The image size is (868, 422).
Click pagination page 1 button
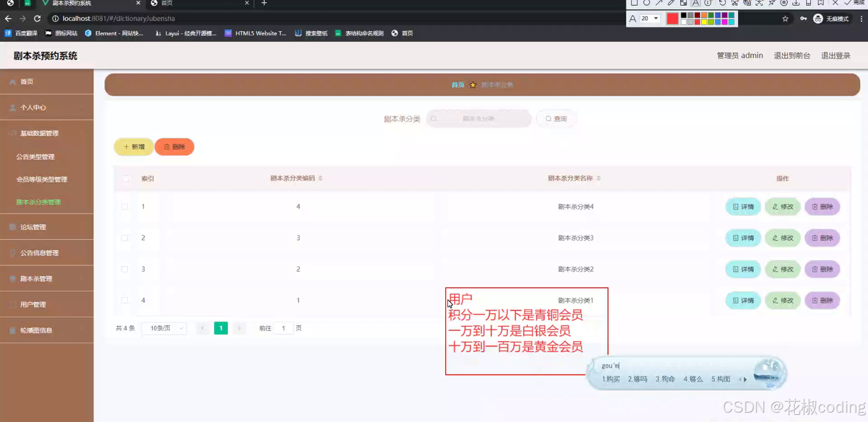[221, 328]
